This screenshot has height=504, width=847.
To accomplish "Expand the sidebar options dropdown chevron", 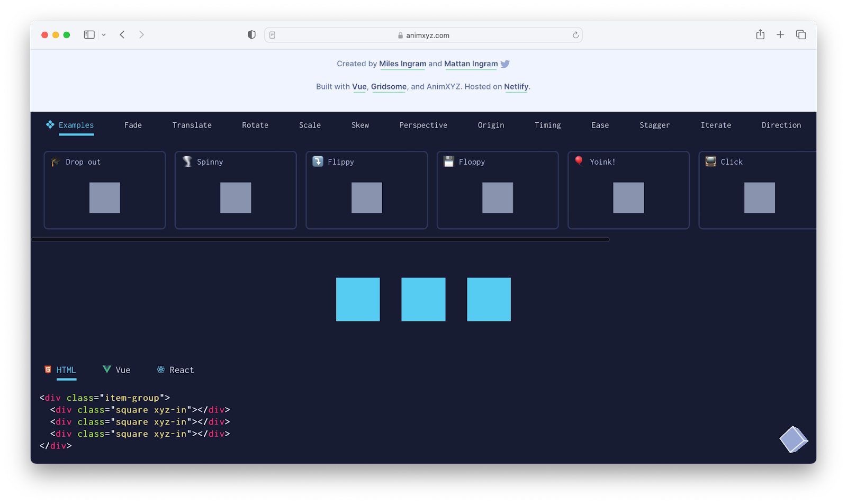I will 104,35.
